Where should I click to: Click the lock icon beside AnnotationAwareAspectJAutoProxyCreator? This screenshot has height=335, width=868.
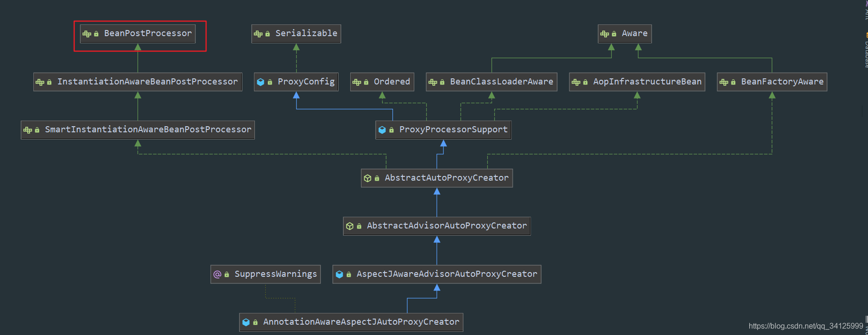pyautogui.click(x=255, y=322)
